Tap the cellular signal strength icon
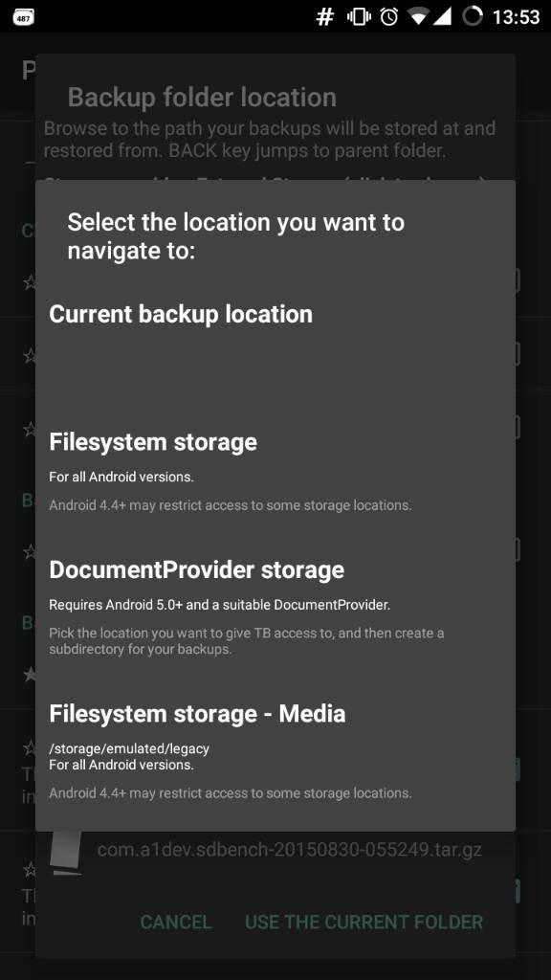This screenshot has height=980, width=551. click(442, 17)
